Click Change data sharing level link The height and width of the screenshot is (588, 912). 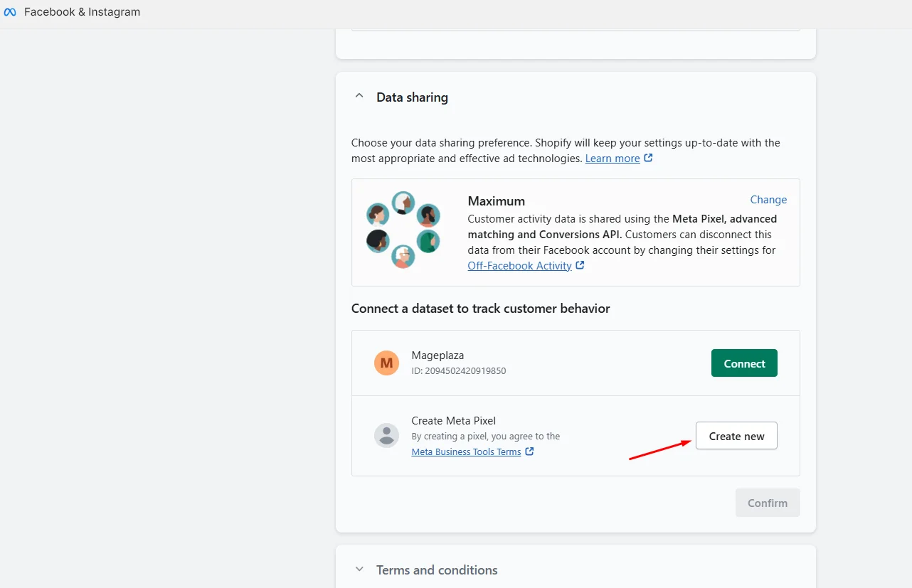coord(768,200)
